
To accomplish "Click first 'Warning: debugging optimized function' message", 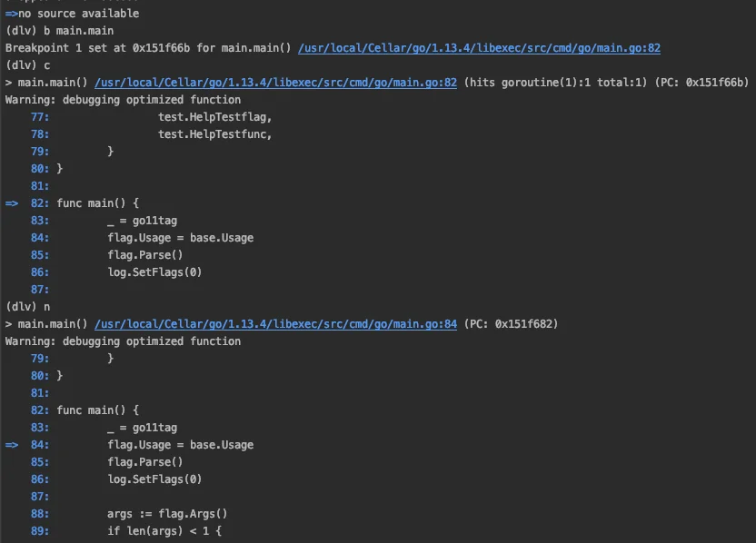I will click(123, 100).
